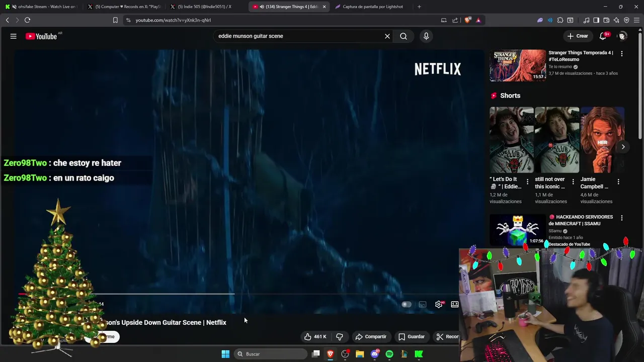Open the SSamu channel name
This screenshot has width=644, height=362.
(x=555, y=231)
